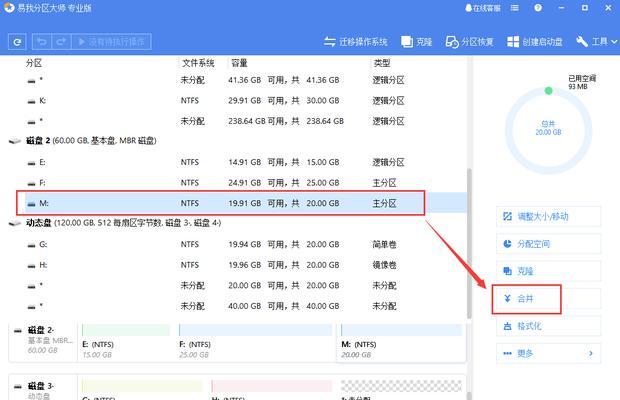Click the 文件系统 column header
This screenshot has width=620, height=400.
[198, 63]
